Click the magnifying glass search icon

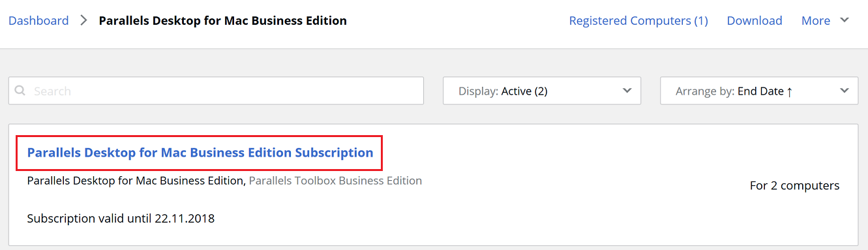tap(20, 91)
